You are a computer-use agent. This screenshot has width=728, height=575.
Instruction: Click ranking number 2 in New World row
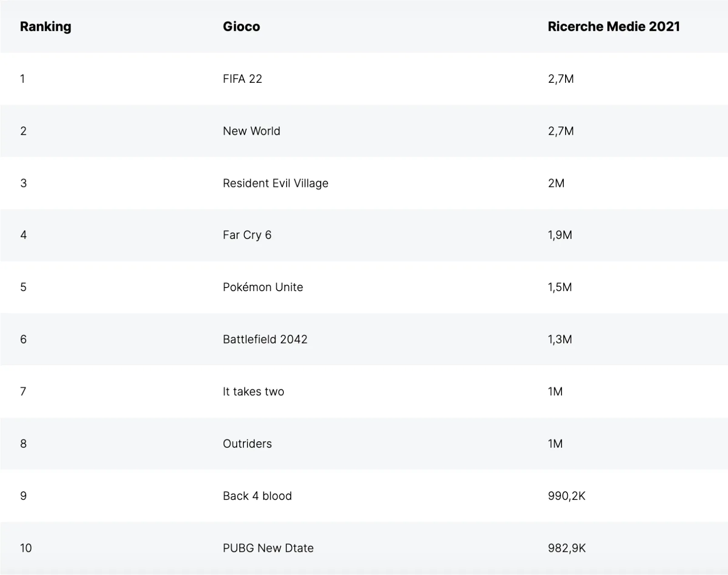pyautogui.click(x=23, y=131)
